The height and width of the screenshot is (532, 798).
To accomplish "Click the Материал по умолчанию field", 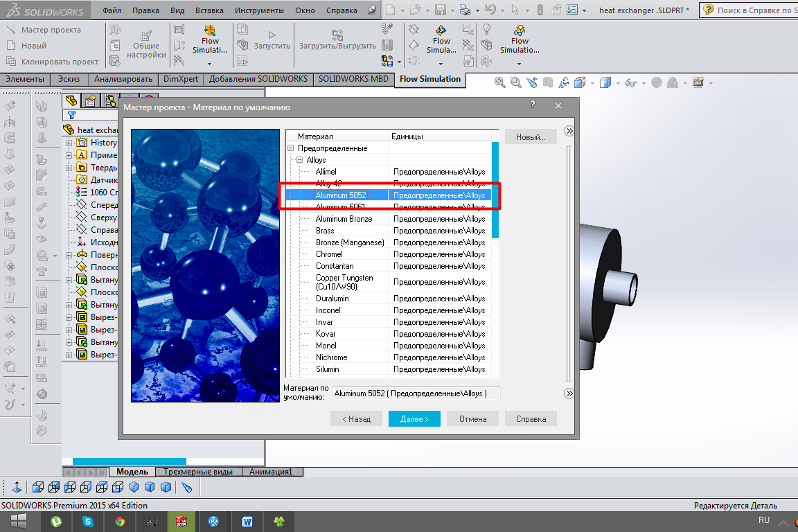I will point(416,393).
